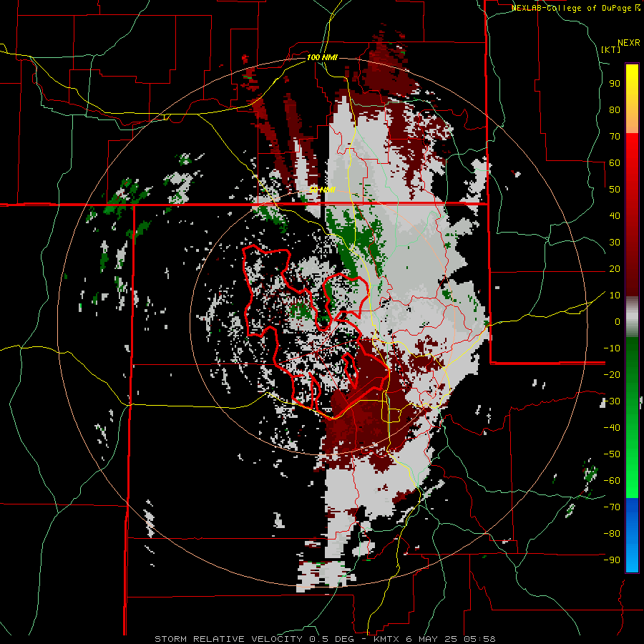Click the positive 40 scale value
This screenshot has height=644, width=644.
coord(615,216)
